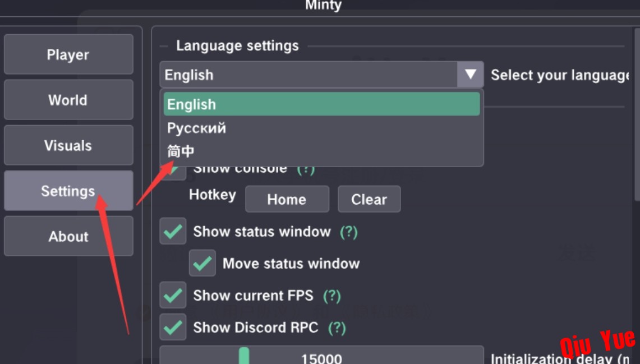Click the Initialization delay slider

[x=321, y=357]
